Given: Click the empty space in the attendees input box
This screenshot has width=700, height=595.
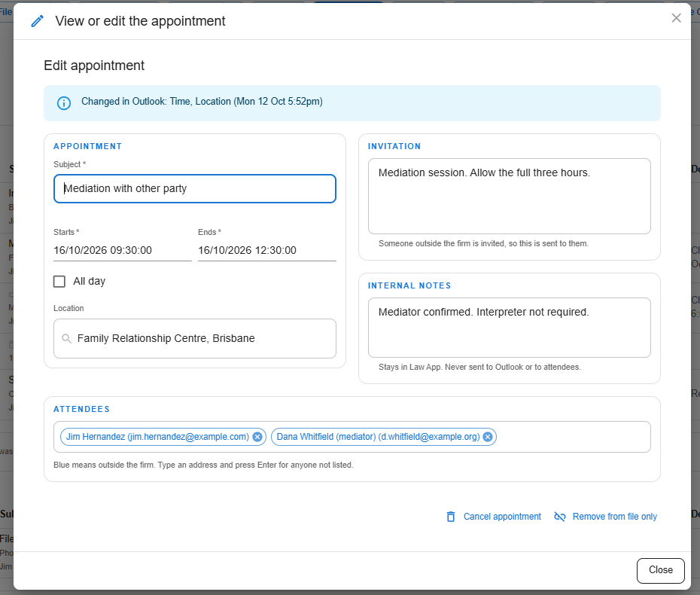Looking at the screenshot, I should coord(572,437).
